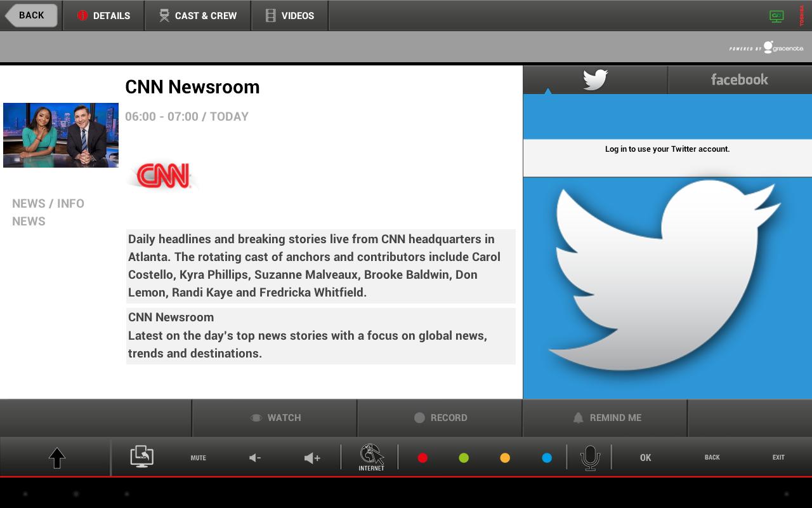Click OK on the remote bar
Screen dimensions: 812x508
[645, 458]
